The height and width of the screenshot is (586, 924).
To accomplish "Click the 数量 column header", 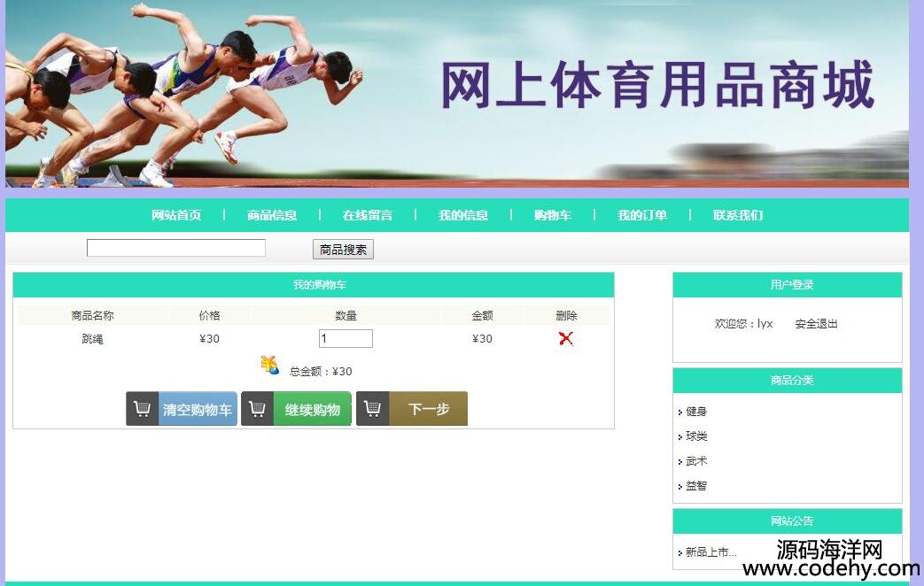I will point(346,316).
